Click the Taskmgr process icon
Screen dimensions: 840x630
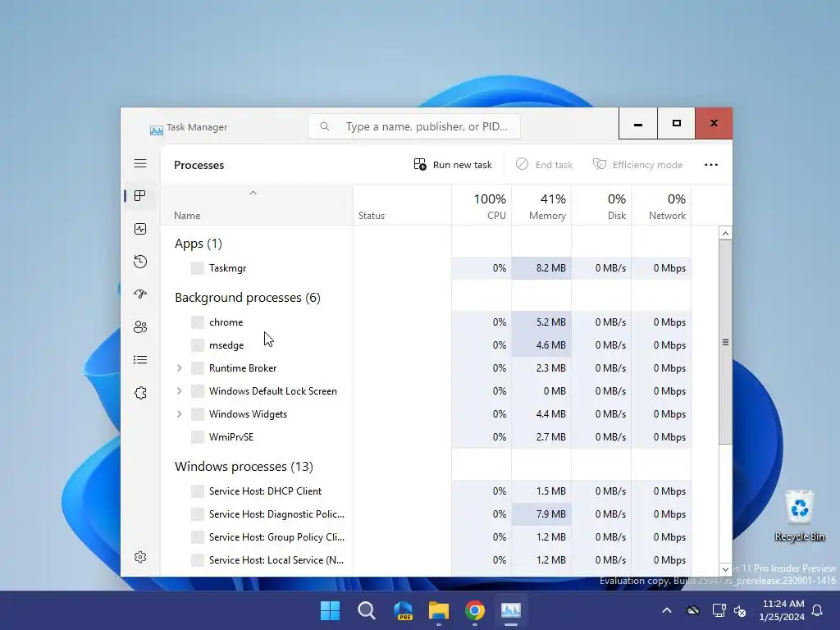(x=197, y=268)
